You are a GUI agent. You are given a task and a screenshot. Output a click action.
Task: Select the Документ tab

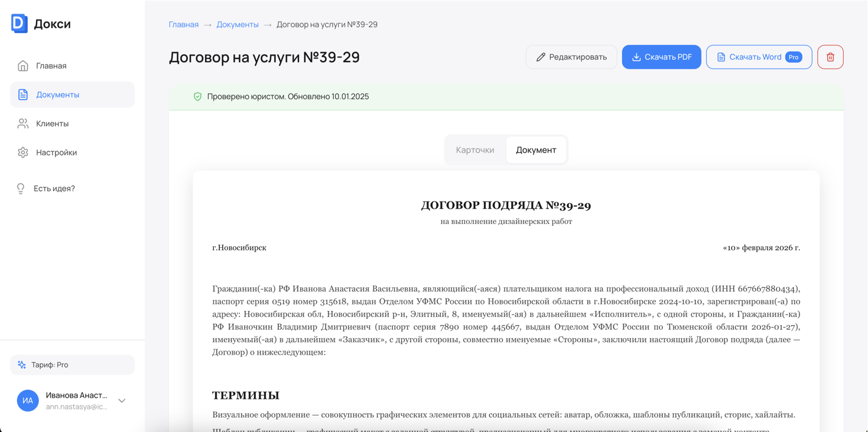click(536, 150)
